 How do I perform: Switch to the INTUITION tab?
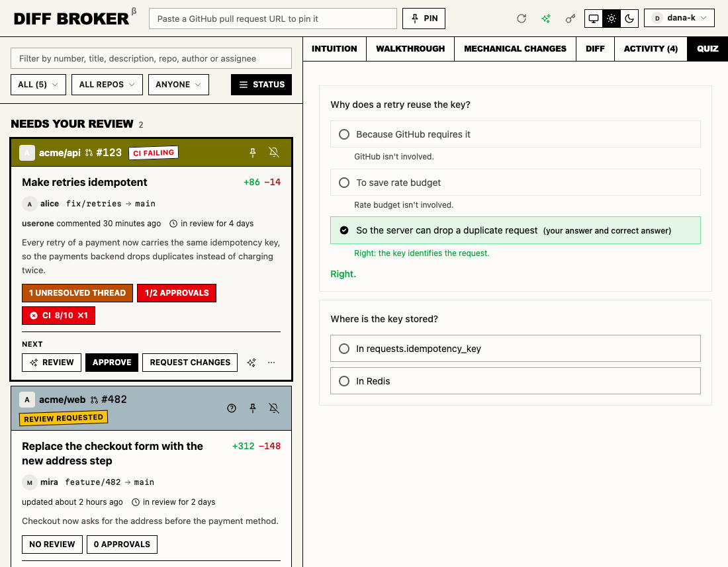tap(334, 49)
